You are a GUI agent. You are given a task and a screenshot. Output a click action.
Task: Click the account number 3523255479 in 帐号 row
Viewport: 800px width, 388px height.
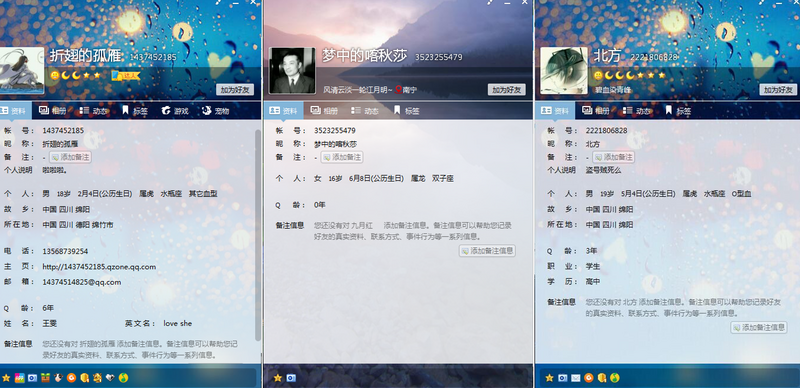335,131
